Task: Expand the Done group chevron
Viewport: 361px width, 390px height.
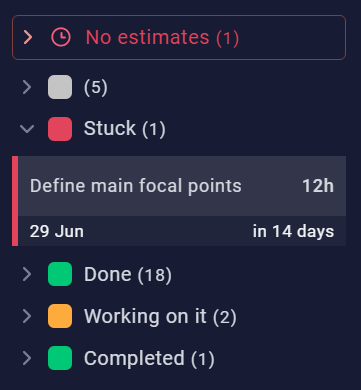Action: 27,274
